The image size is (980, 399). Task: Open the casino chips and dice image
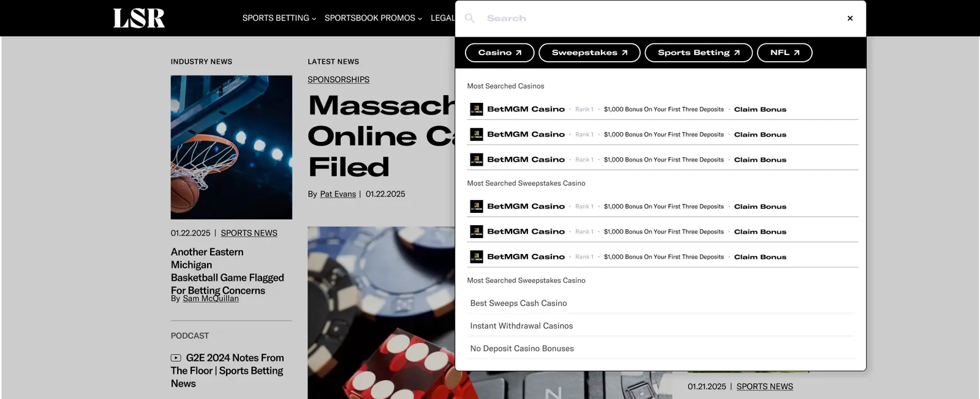[x=381, y=313]
